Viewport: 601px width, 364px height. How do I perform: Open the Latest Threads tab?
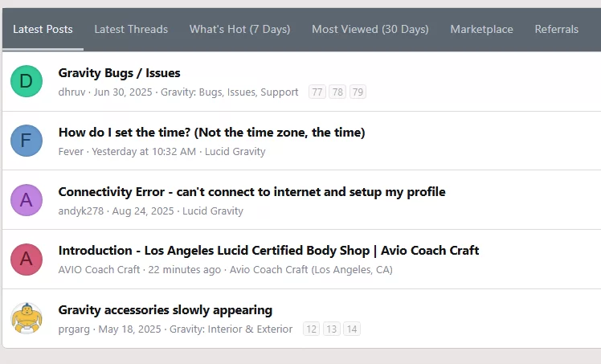(131, 30)
